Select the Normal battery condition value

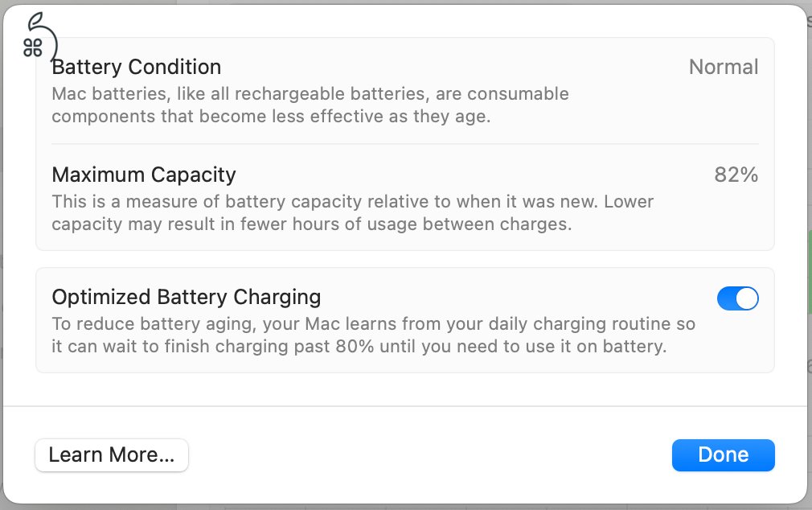[x=723, y=67]
